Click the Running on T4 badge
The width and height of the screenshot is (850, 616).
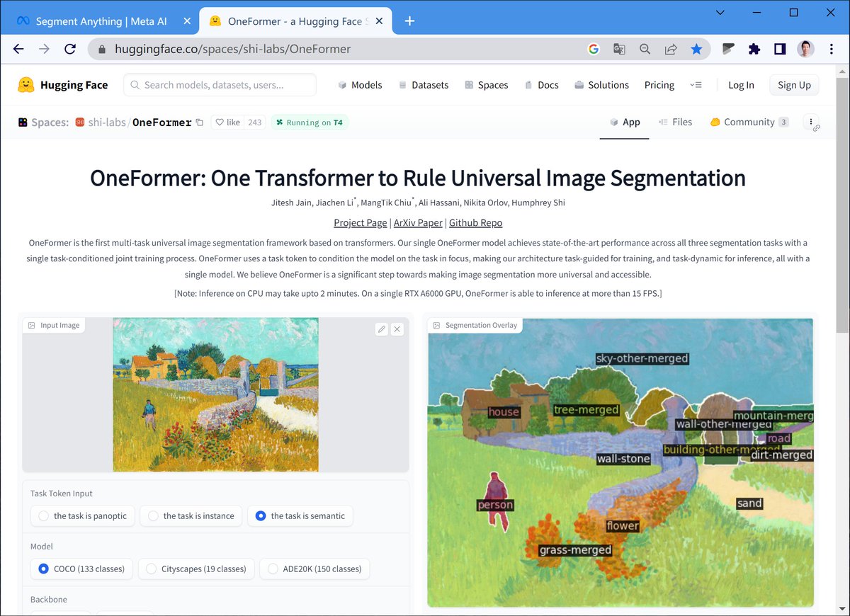coord(310,122)
